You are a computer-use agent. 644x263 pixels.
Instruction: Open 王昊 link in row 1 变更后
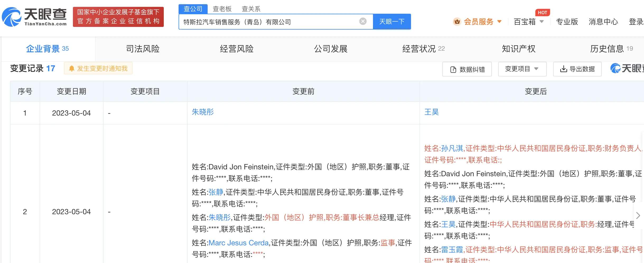pos(432,112)
